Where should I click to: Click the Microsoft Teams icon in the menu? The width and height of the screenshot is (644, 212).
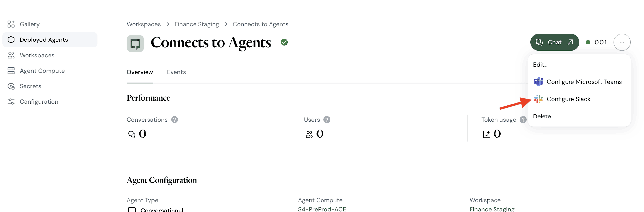(x=538, y=82)
